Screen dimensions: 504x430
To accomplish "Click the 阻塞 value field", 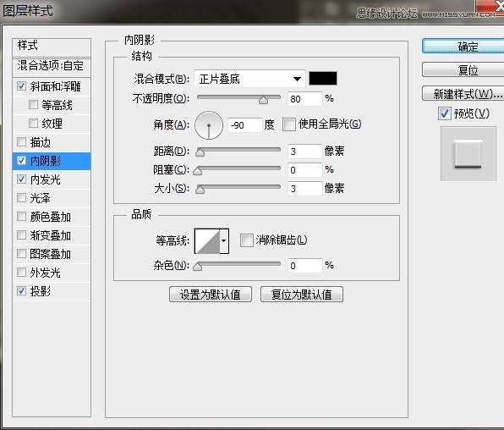I will pyautogui.click(x=304, y=170).
